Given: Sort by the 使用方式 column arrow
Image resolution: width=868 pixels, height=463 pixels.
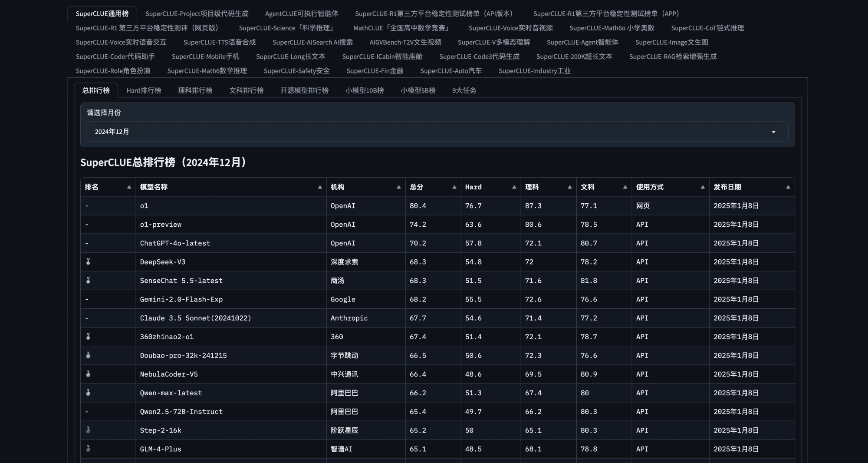Looking at the screenshot, I should click(703, 187).
